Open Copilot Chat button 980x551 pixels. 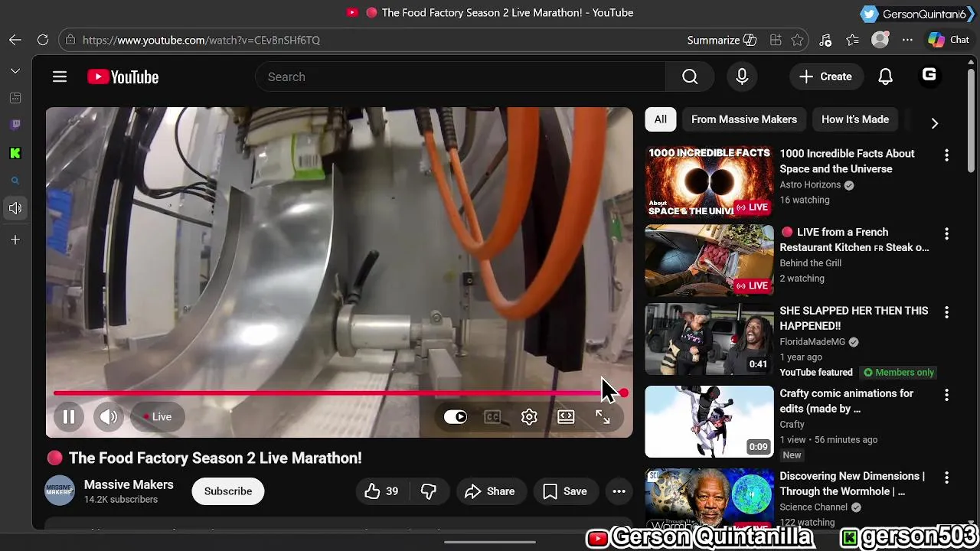tap(949, 40)
